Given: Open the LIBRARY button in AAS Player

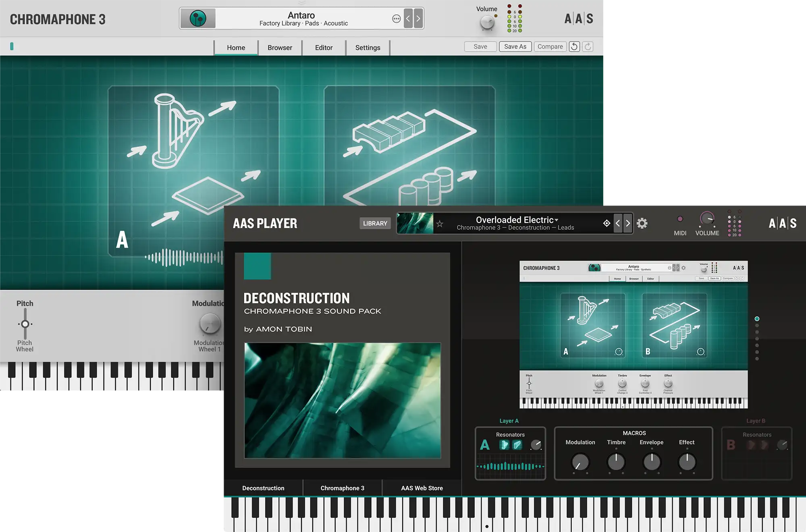Looking at the screenshot, I should (x=375, y=223).
